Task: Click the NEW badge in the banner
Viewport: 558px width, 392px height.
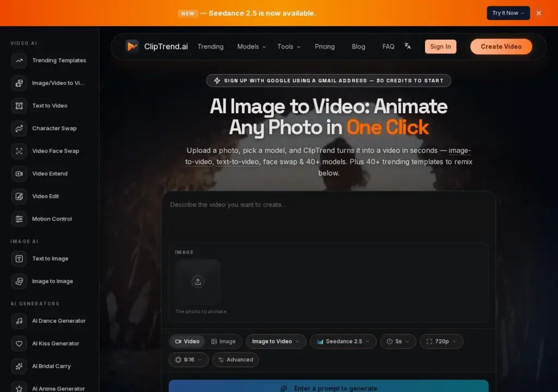Action: click(x=187, y=14)
